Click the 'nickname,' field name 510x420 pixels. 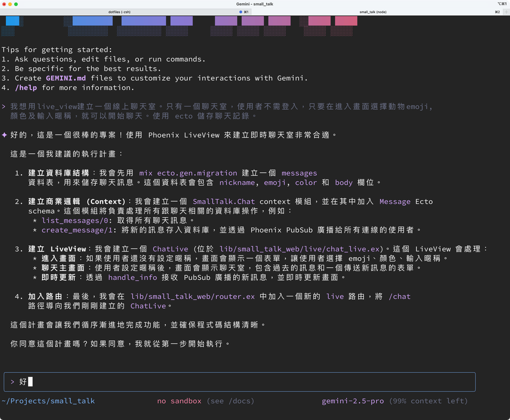239,183
